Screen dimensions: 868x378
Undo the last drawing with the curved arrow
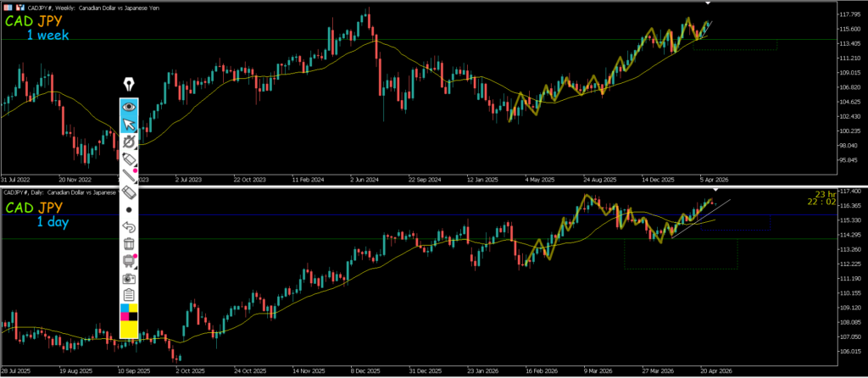[x=129, y=227]
